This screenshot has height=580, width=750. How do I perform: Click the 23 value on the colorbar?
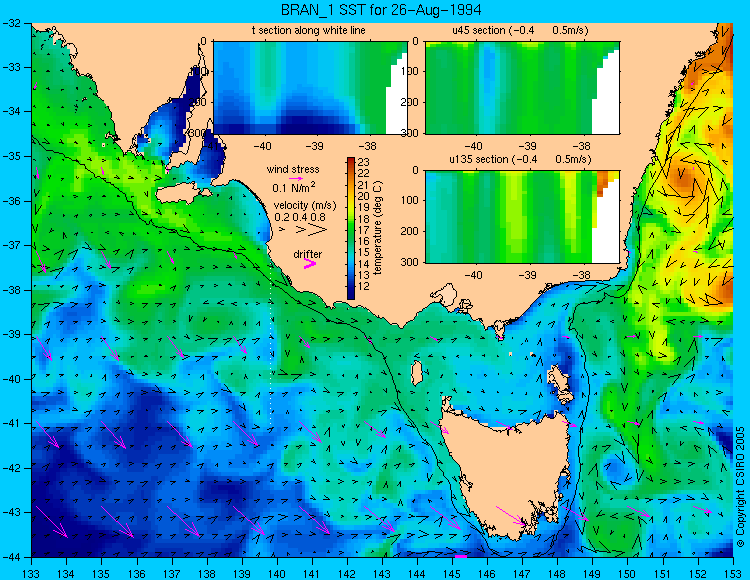[x=364, y=163]
